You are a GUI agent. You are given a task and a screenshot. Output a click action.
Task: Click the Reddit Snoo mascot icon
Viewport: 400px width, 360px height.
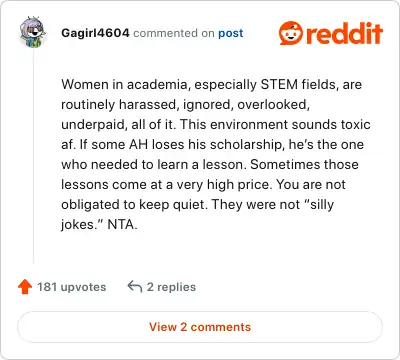[291, 33]
